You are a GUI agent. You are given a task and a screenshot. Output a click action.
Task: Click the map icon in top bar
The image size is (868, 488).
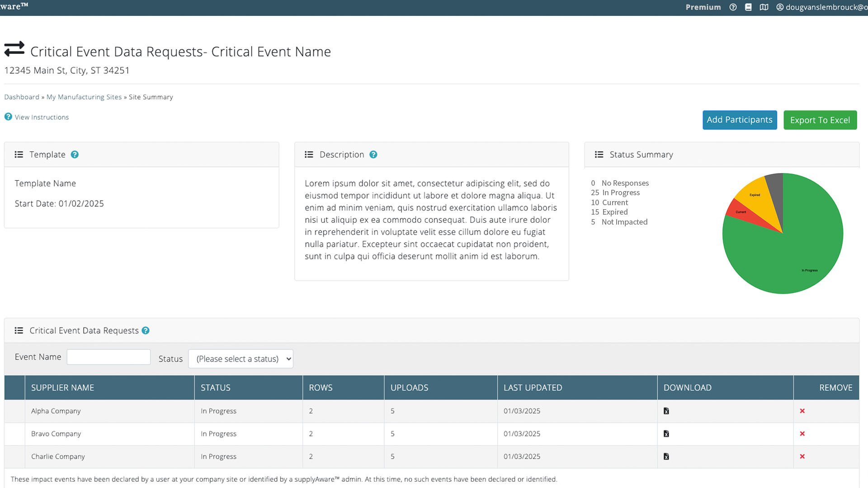(764, 7)
